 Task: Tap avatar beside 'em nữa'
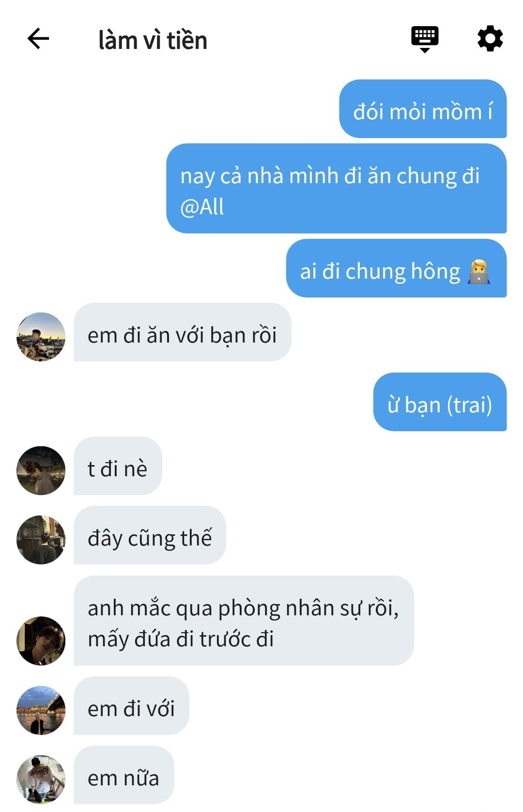coord(41,780)
